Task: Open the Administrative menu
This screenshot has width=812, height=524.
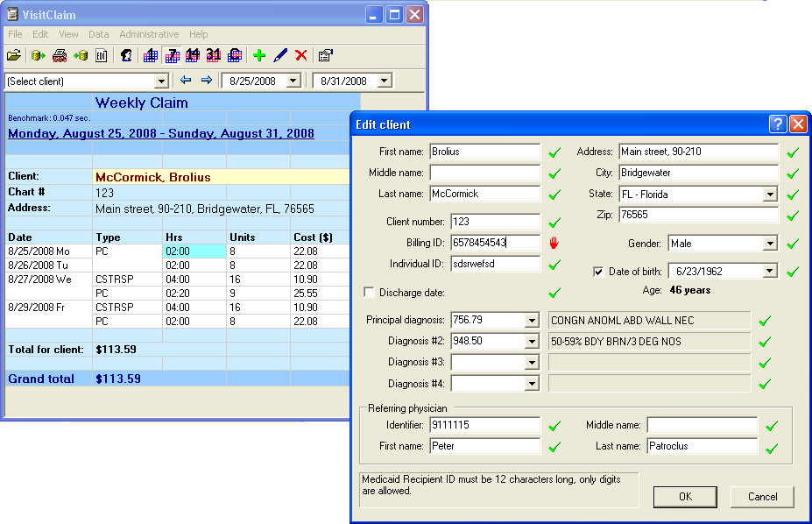Action: 149,34
